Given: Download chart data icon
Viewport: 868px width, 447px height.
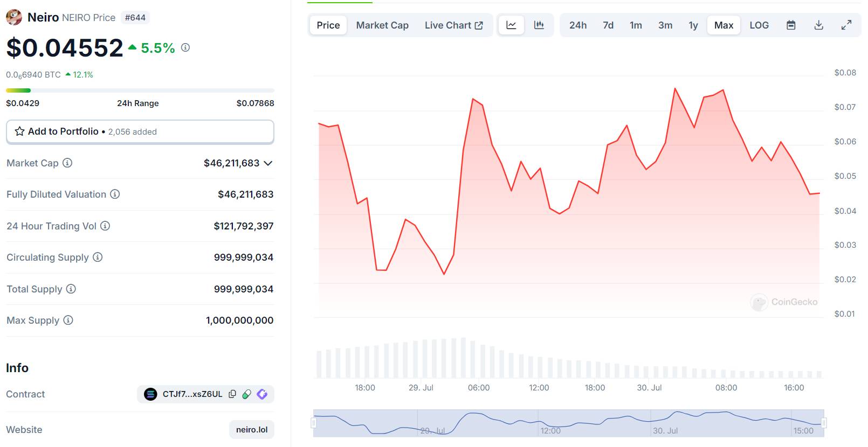Looking at the screenshot, I should (819, 25).
